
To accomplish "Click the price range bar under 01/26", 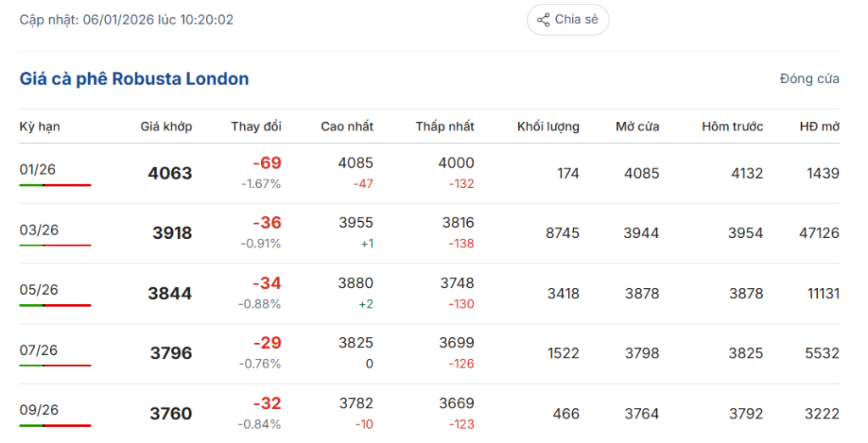I will (55, 185).
